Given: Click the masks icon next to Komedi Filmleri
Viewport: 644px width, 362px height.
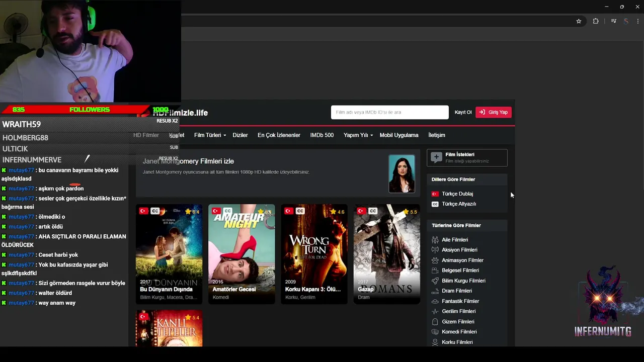Looking at the screenshot, I should [435, 332].
